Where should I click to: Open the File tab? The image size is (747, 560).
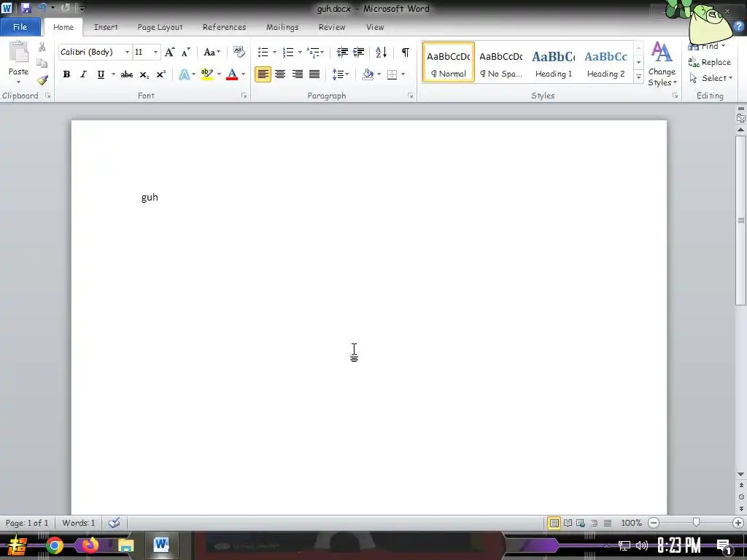pos(20,27)
